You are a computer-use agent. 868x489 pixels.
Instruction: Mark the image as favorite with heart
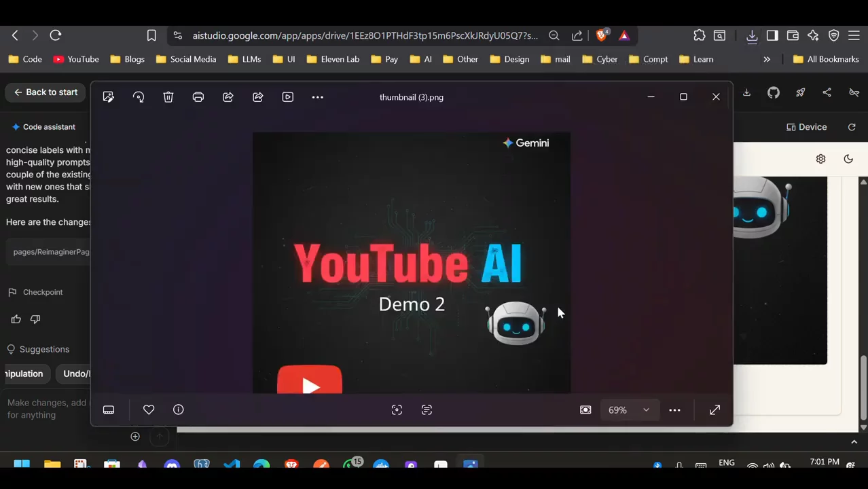point(149,410)
